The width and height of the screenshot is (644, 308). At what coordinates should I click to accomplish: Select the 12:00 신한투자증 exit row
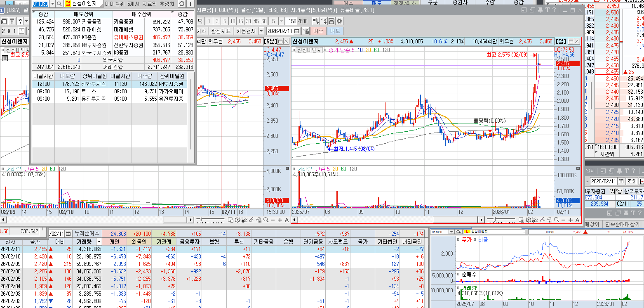pyautogui.click(x=109, y=84)
